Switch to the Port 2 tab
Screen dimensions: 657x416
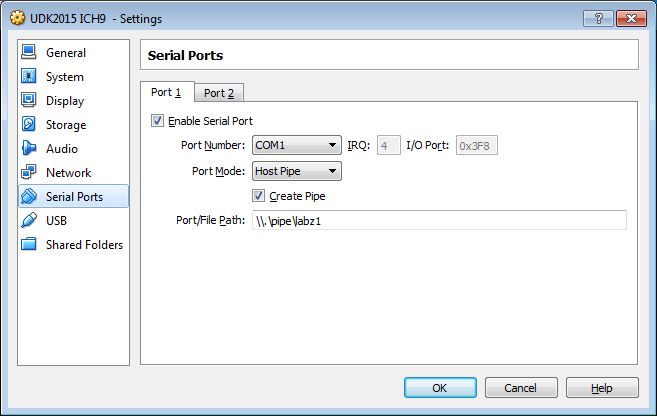click(x=219, y=93)
